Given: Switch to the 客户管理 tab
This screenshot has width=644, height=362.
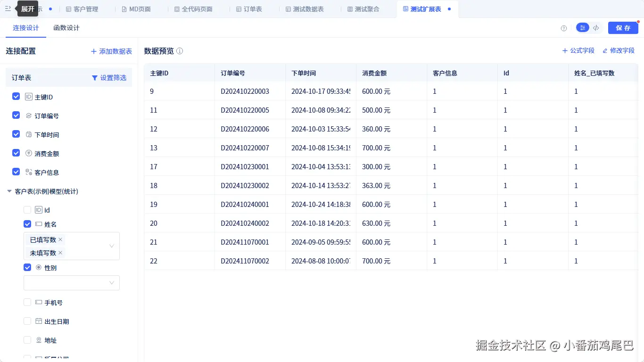Looking at the screenshot, I should coord(82,9).
